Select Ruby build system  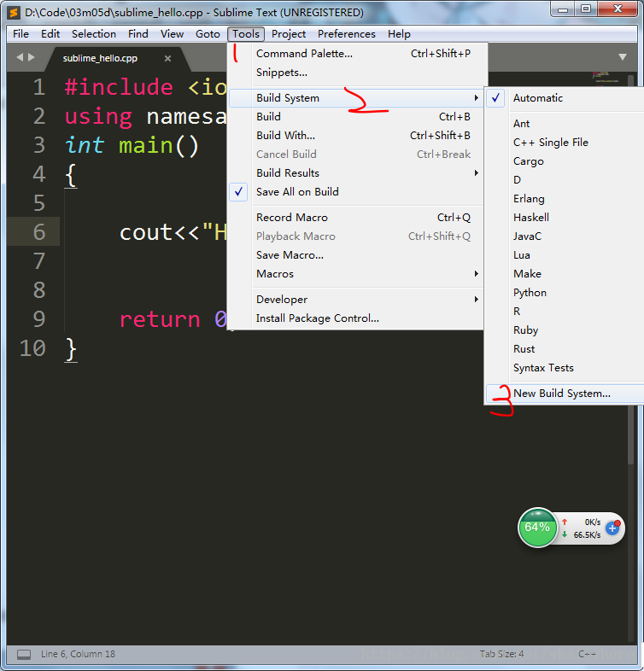click(565, 330)
